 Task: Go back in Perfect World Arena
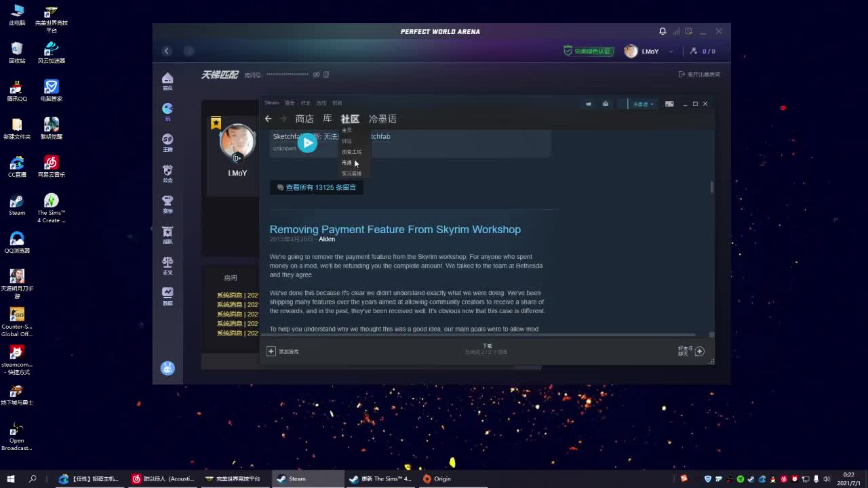pos(167,51)
